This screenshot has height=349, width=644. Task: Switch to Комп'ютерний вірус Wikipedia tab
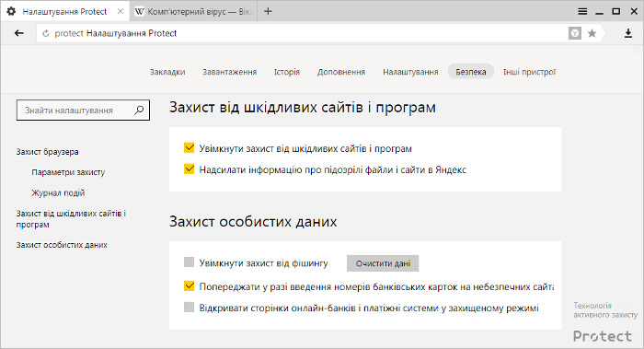coord(193,11)
